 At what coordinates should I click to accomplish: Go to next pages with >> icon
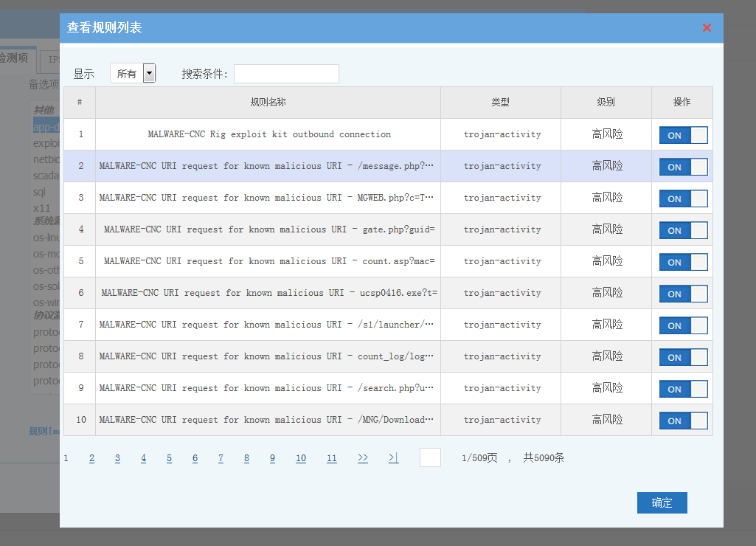362,458
